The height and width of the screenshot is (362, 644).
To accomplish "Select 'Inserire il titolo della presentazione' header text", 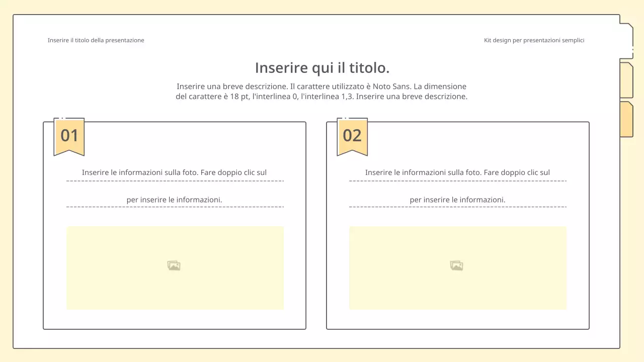I will tap(96, 40).
